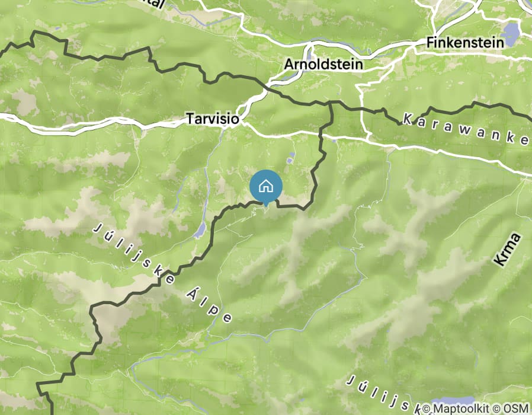Viewport: 532px width, 415px height.
Task: Select the Tarvisio town label
Action: click(213, 119)
